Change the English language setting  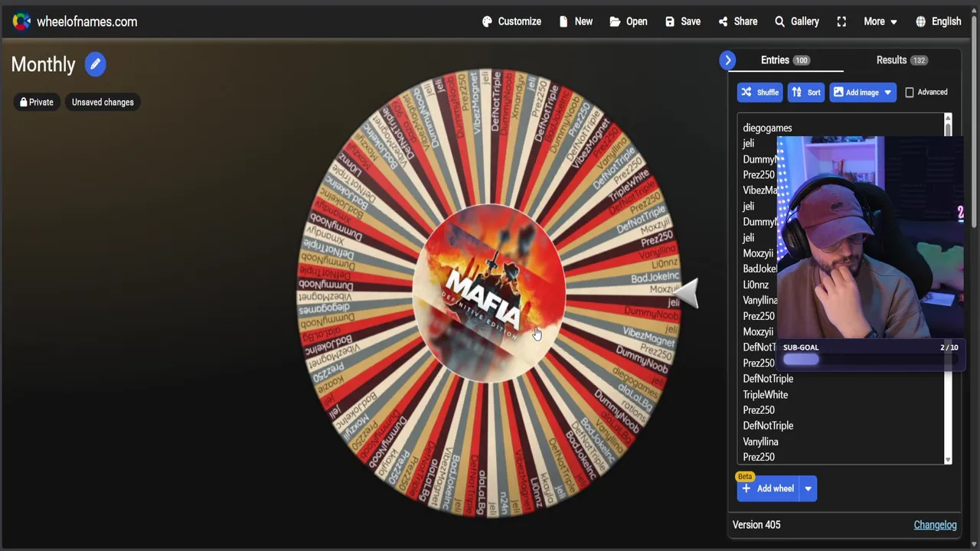tap(939, 21)
